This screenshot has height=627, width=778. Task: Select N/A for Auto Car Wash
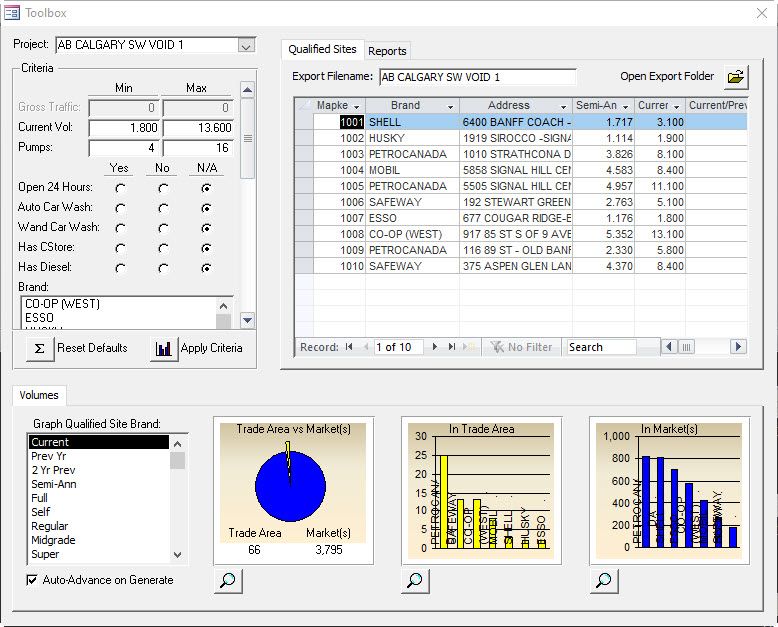pyautogui.click(x=206, y=208)
